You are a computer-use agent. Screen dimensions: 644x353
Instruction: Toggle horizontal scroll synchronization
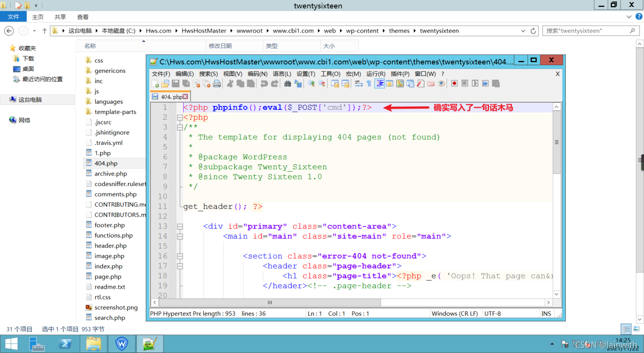click(x=346, y=84)
